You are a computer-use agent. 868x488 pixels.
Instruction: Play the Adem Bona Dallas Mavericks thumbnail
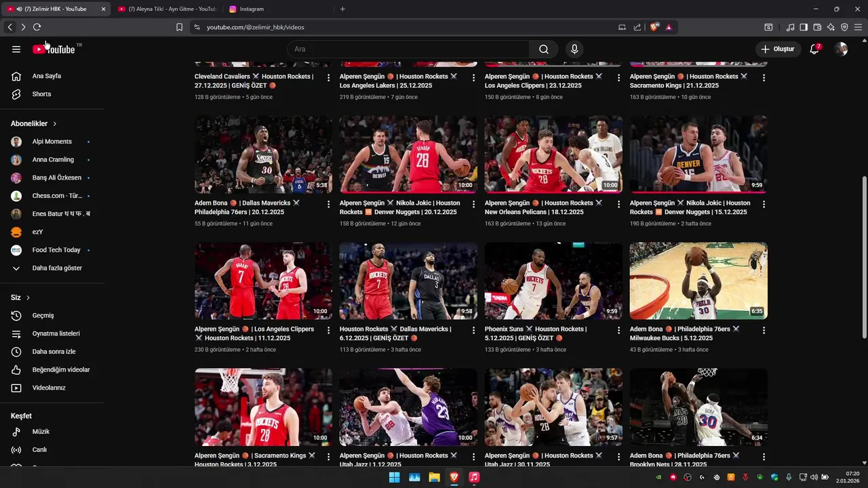263,155
